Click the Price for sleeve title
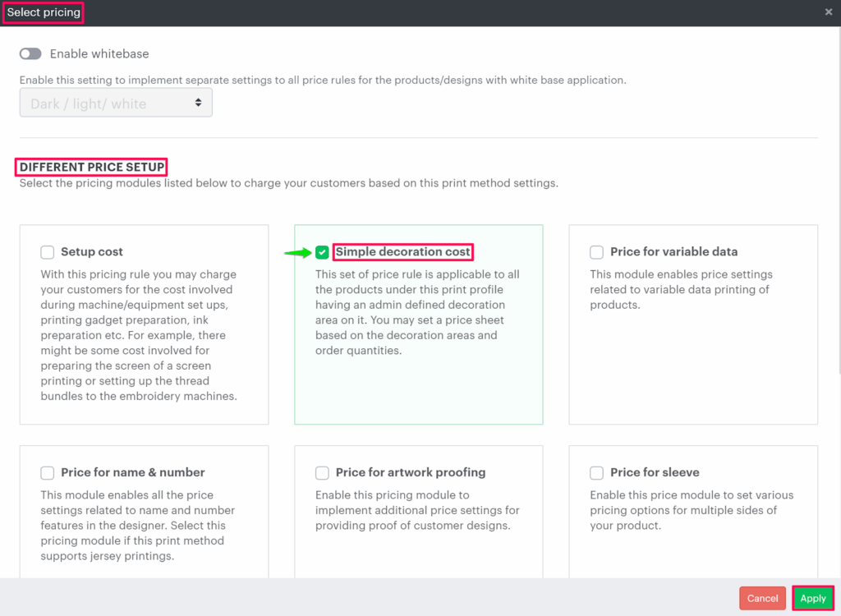Image resolution: width=841 pixels, height=616 pixels. coord(655,473)
